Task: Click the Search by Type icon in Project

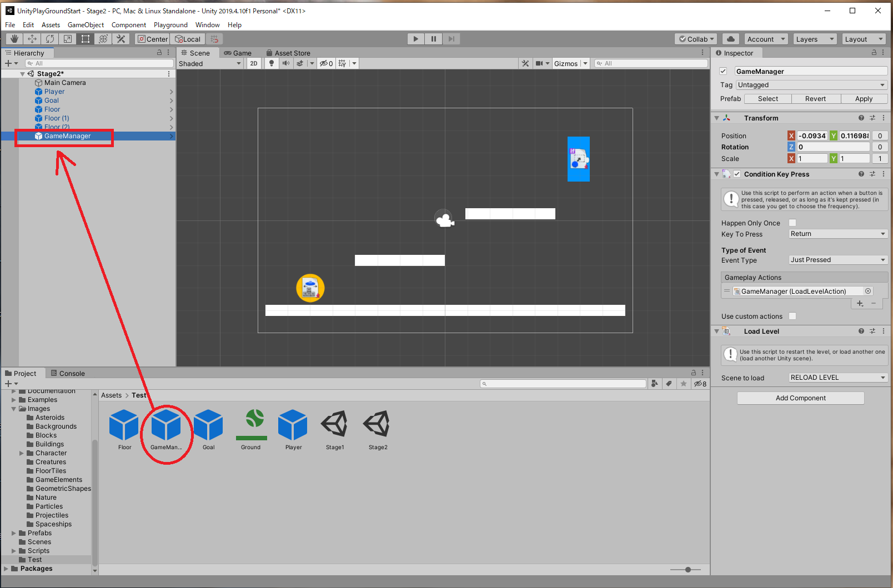Action: [655, 384]
